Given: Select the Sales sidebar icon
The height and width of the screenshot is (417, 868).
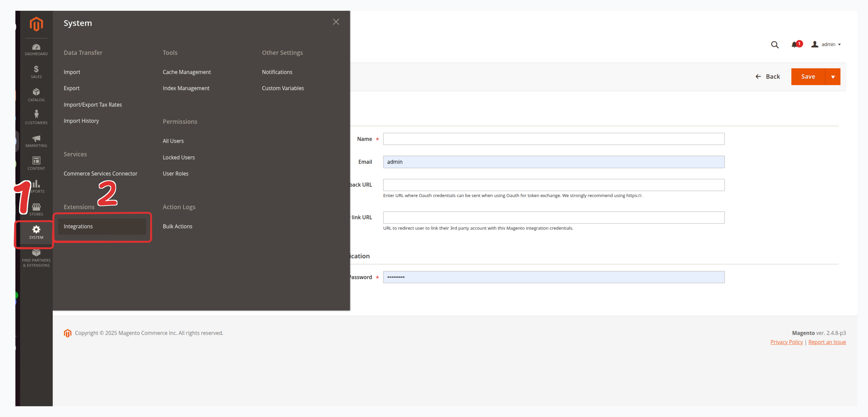Looking at the screenshot, I should point(36,72).
